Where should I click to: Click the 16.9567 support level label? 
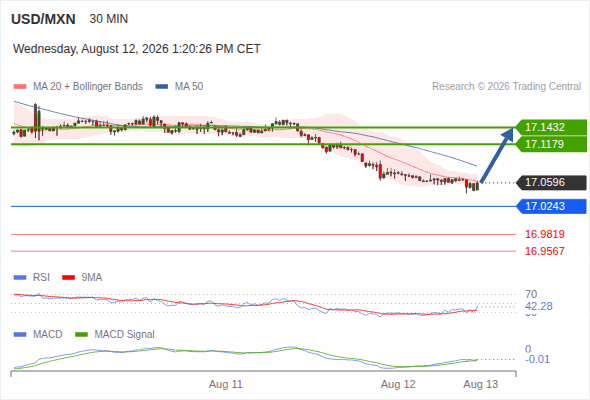[545, 251]
